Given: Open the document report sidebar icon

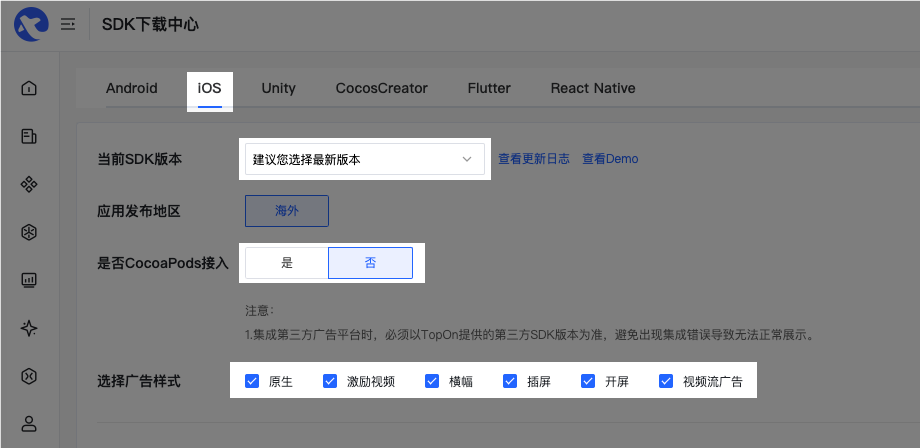Looking at the screenshot, I should [x=29, y=137].
